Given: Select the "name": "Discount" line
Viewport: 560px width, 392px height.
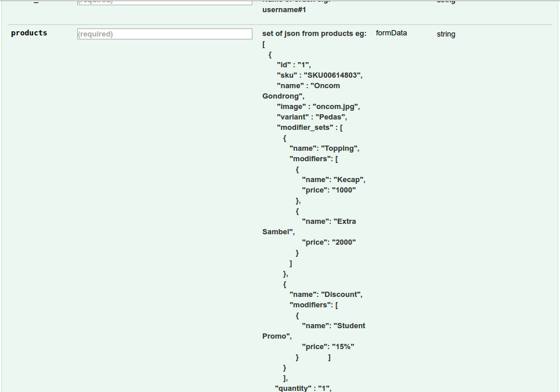Looking at the screenshot, I should pyautogui.click(x=326, y=295).
